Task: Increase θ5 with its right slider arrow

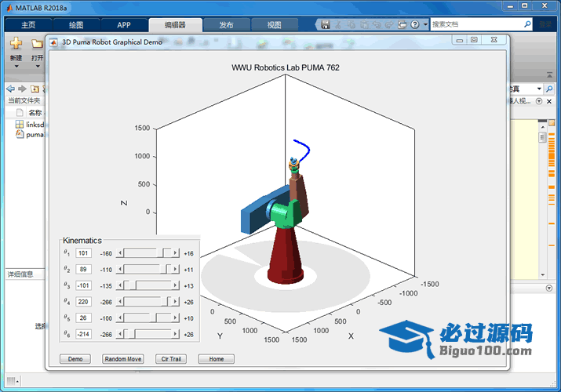Action: coord(175,318)
